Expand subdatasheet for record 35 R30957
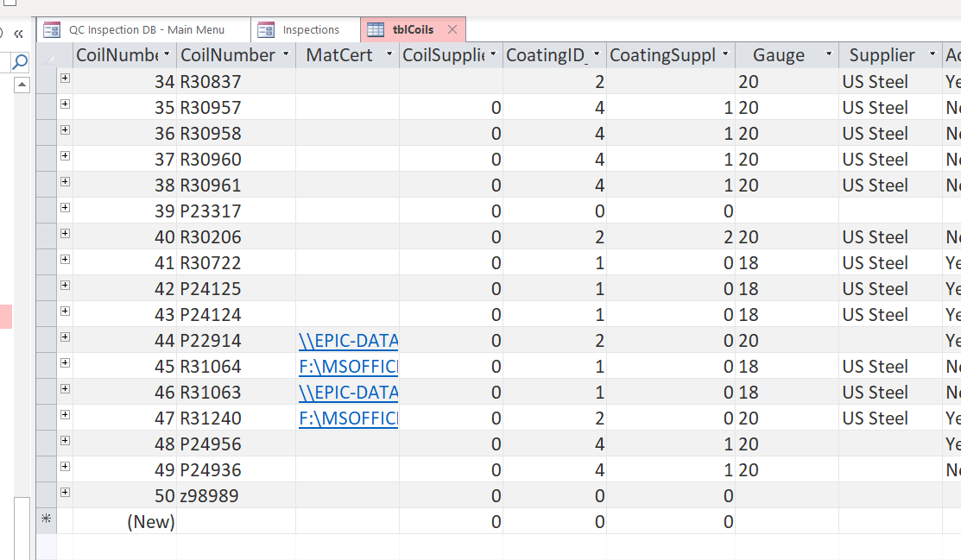 coord(65,104)
